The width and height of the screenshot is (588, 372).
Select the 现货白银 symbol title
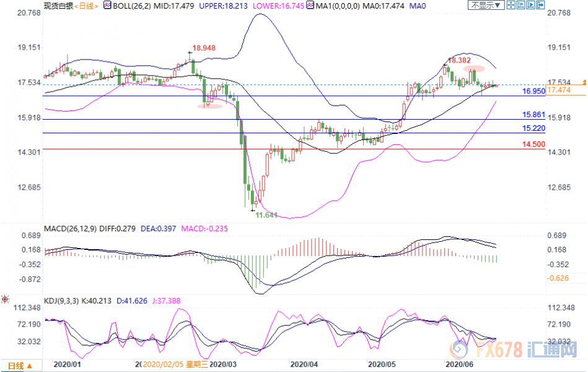54,6
